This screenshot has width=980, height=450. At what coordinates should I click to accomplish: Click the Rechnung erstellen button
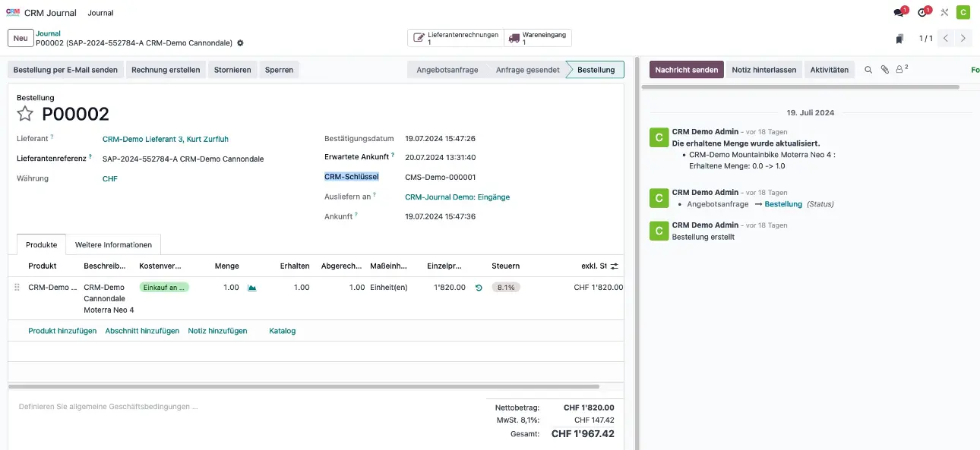pyautogui.click(x=166, y=70)
